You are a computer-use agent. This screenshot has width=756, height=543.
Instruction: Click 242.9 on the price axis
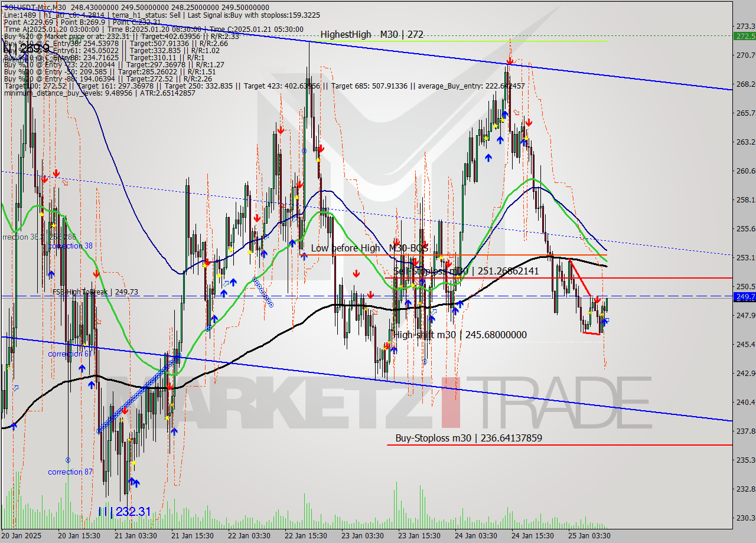(x=746, y=373)
